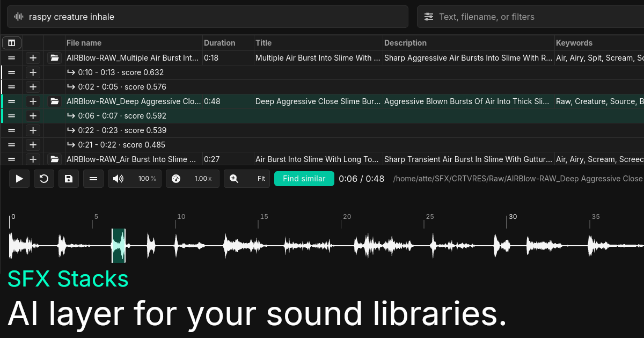Click the 10 second mark on the waveform ruler
This screenshot has width=644, height=338.
[181, 217]
